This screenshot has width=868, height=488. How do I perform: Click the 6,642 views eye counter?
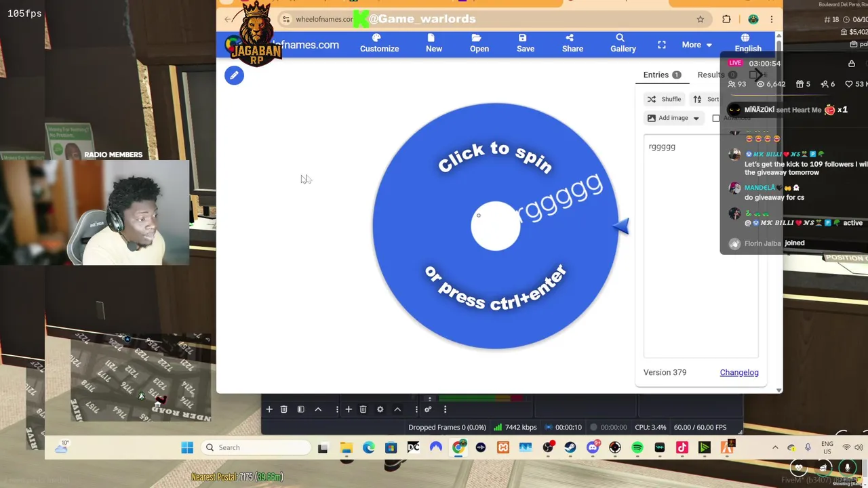tap(771, 84)
